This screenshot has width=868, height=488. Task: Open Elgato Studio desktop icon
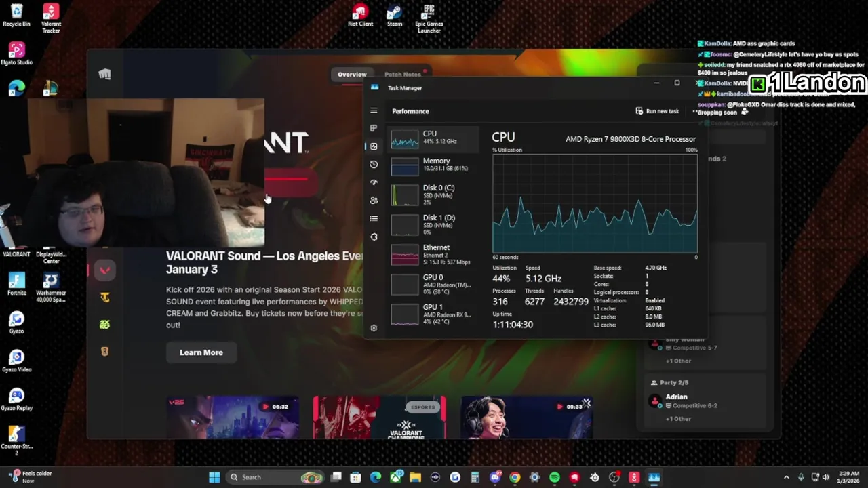point(16,54)
